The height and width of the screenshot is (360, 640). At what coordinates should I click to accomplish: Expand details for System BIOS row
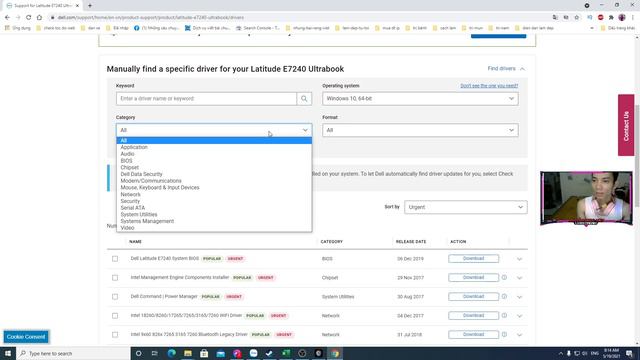click(519, 259)
